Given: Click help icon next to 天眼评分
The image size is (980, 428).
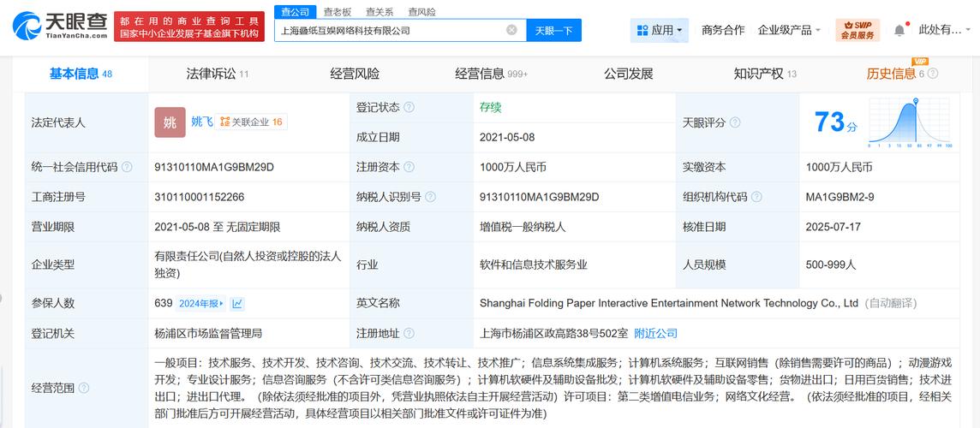Looking at the screenshot, I should 735,122.
